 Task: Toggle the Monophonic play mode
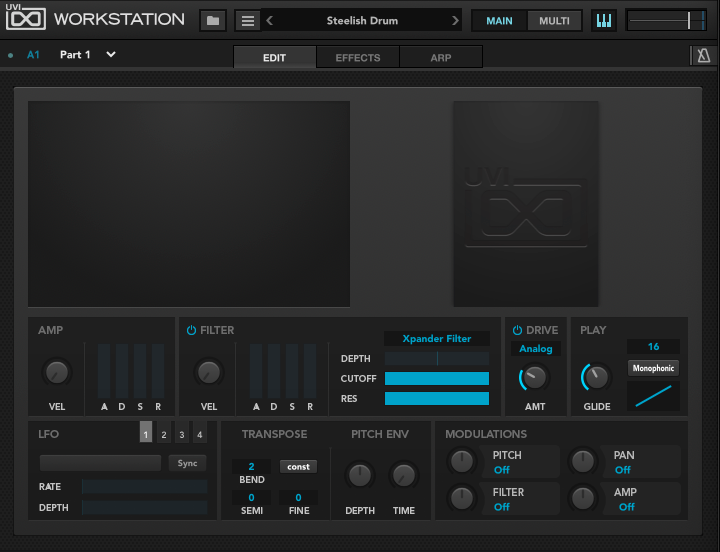coord(653,368)
